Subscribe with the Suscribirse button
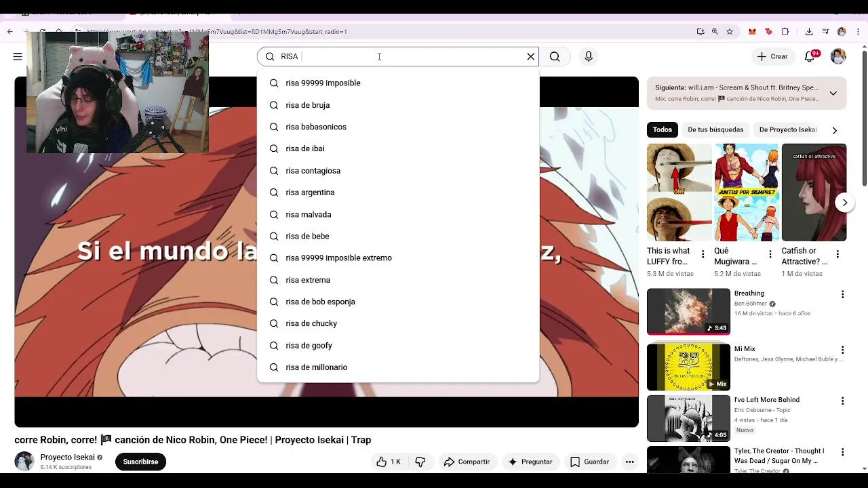 pyautogui.click(x=140, y=462)
